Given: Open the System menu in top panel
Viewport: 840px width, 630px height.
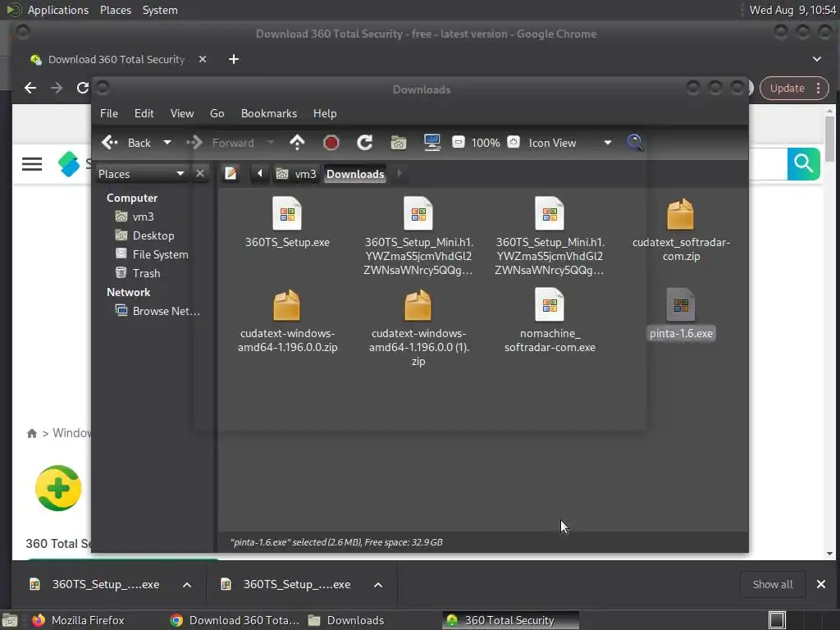Looking at the screenshot, I should click(160, 10).
